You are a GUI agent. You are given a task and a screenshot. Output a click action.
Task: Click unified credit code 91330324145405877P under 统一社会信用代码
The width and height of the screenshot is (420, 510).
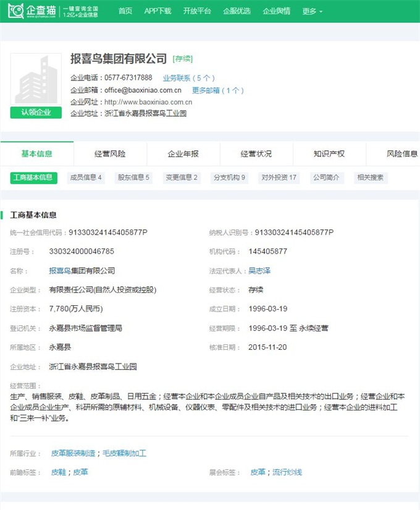[x=108, y=232]
